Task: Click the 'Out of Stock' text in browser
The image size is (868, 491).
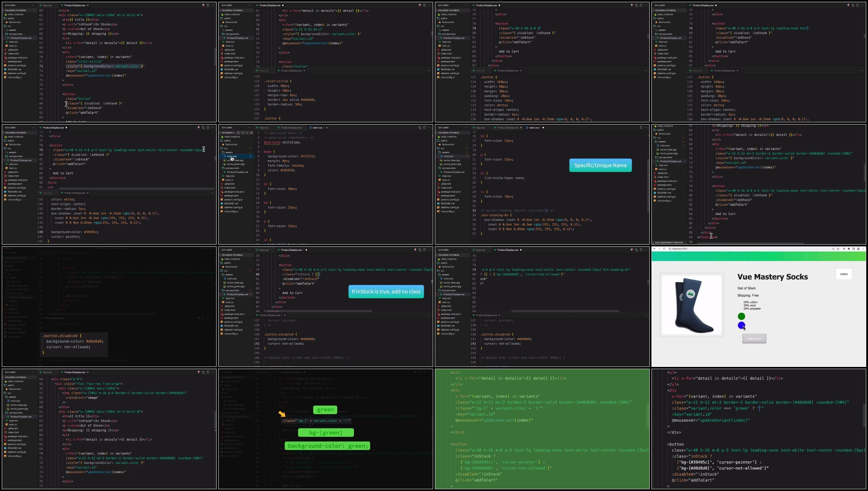Action: pos(746,288)
